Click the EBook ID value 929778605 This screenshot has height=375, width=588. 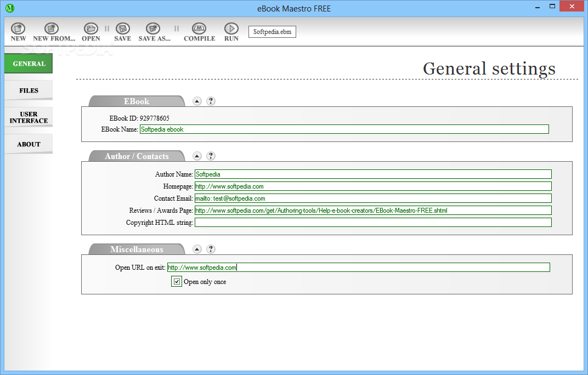pos(155,118)
